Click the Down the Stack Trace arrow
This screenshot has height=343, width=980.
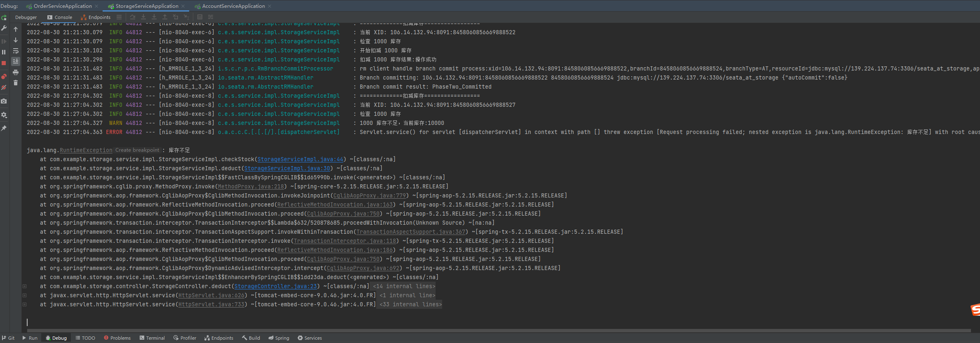tap(16, 40)
